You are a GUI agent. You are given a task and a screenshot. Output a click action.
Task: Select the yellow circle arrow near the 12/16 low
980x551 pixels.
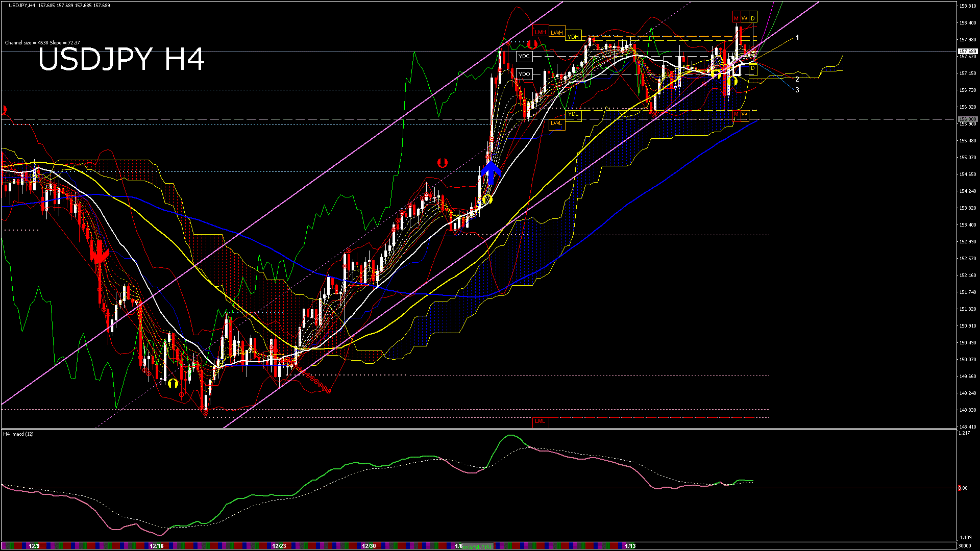coord(173,383)
